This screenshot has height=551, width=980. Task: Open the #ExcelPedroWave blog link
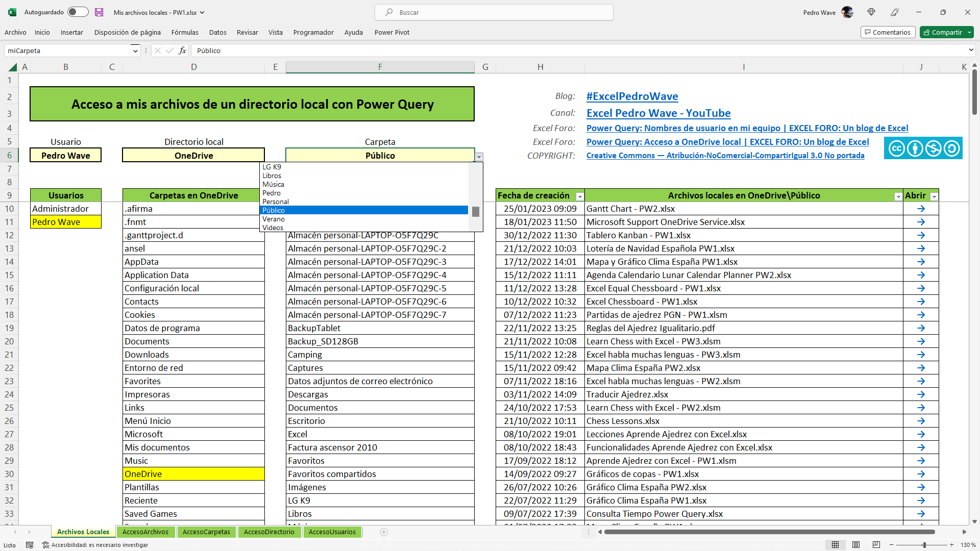[632, 96]
